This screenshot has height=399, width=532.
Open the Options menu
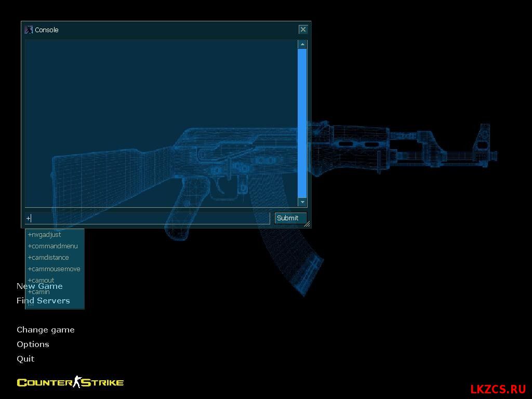(33, 344)
